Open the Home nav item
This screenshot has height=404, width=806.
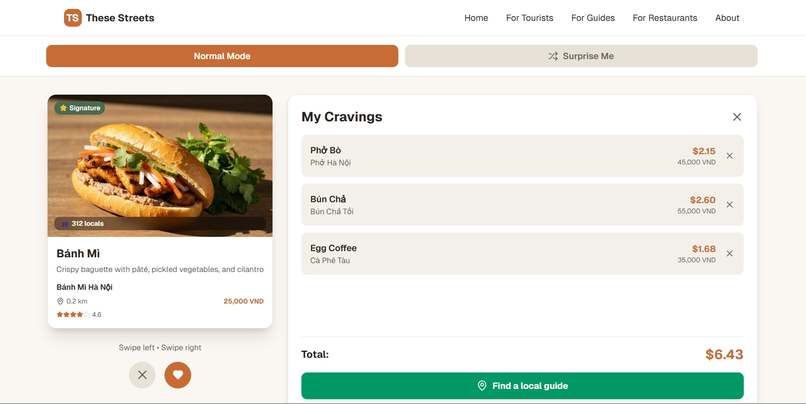(476, 18)
